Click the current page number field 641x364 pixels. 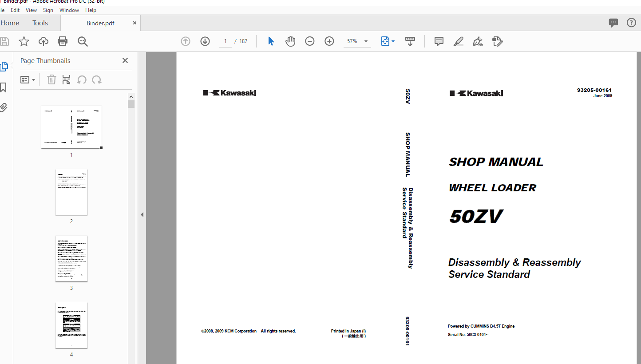[226, 41]
